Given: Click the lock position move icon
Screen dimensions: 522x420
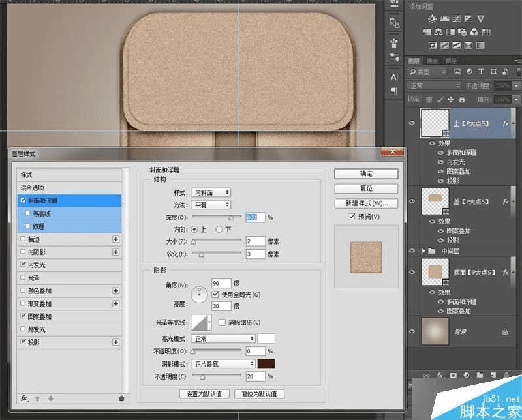Looking at the screenshot, I should pos(450,99).
